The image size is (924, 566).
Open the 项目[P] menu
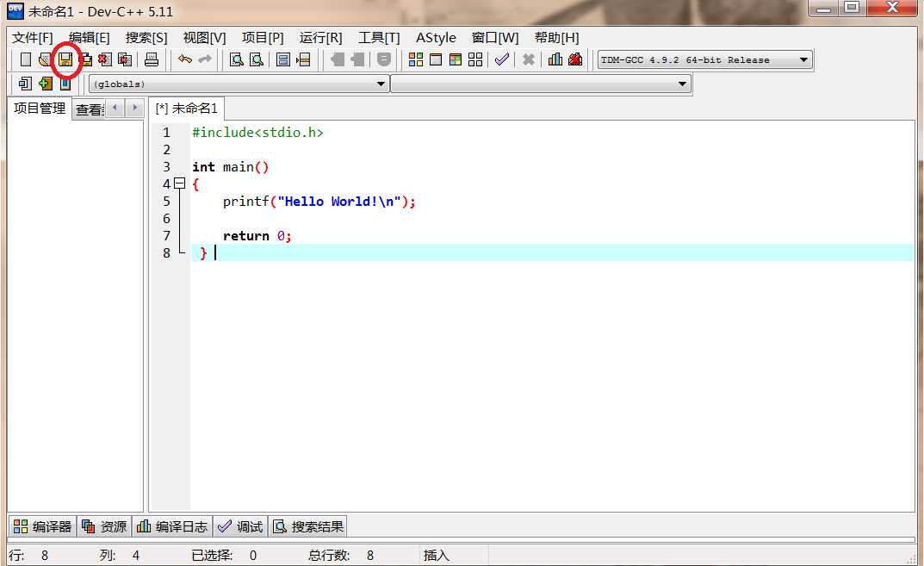click(x=263, y=38)
